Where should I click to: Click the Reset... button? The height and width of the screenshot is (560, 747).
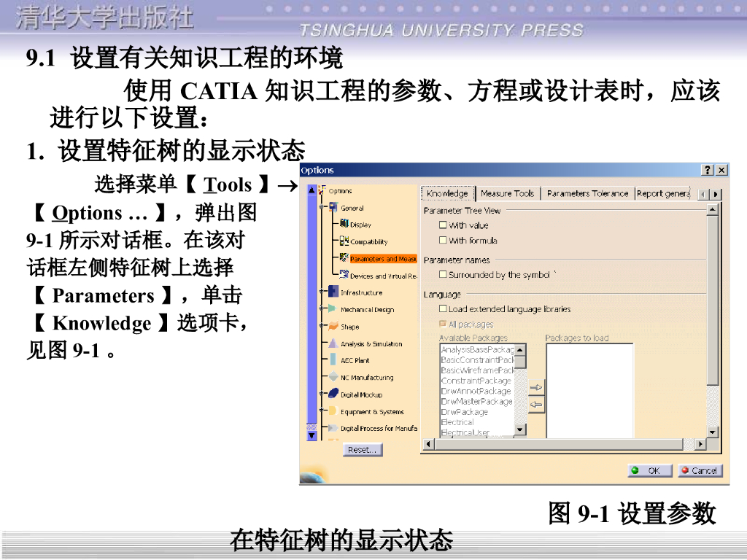(363, 449)
